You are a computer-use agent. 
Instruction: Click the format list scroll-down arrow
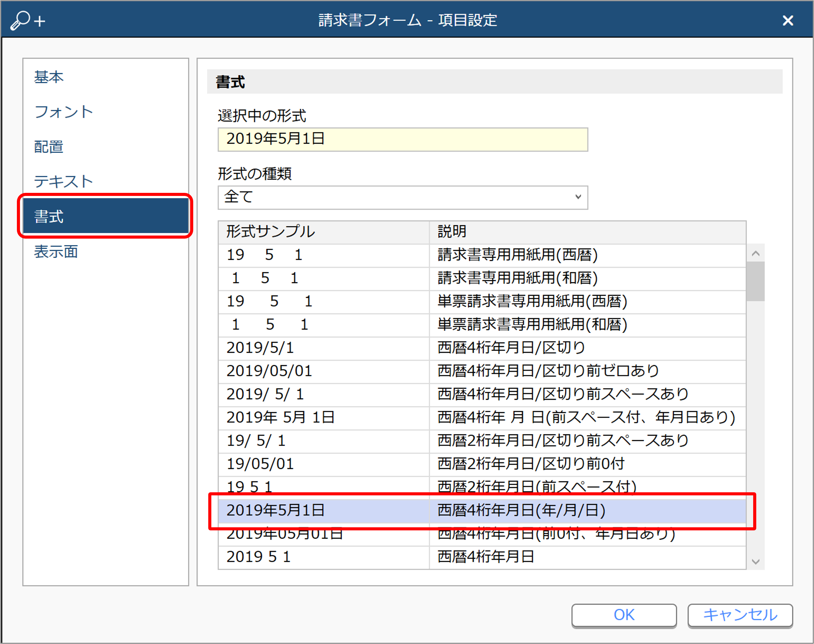tap(755, 561)
